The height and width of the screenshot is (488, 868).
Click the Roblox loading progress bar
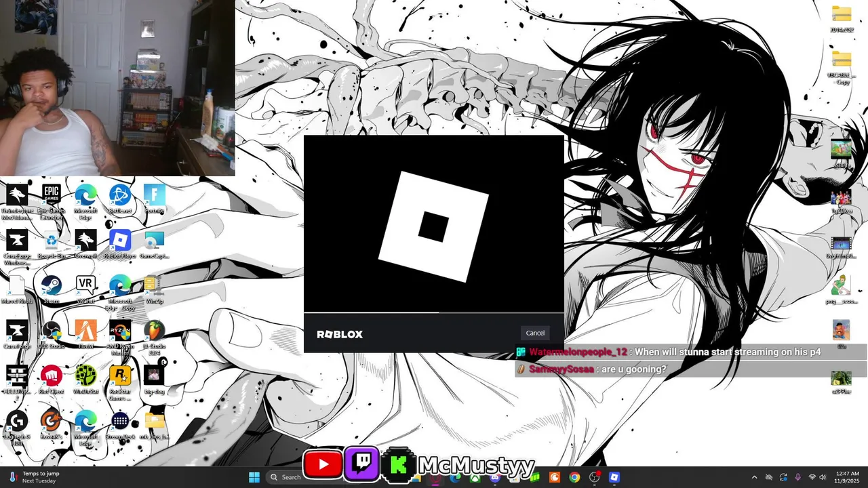click(434, 313)
